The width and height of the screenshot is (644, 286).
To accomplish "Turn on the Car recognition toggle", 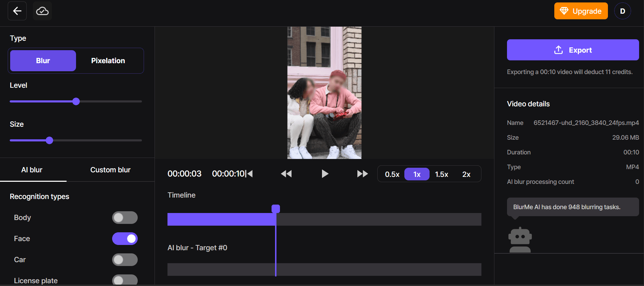I will [x=125, y=260].
